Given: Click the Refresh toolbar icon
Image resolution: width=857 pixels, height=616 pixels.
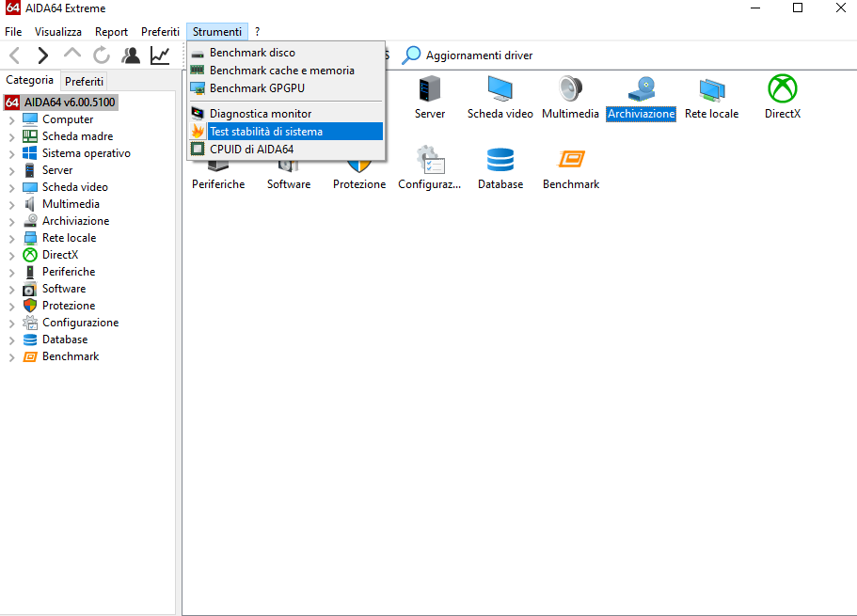Looking at the screenshot, I should 101,55.
